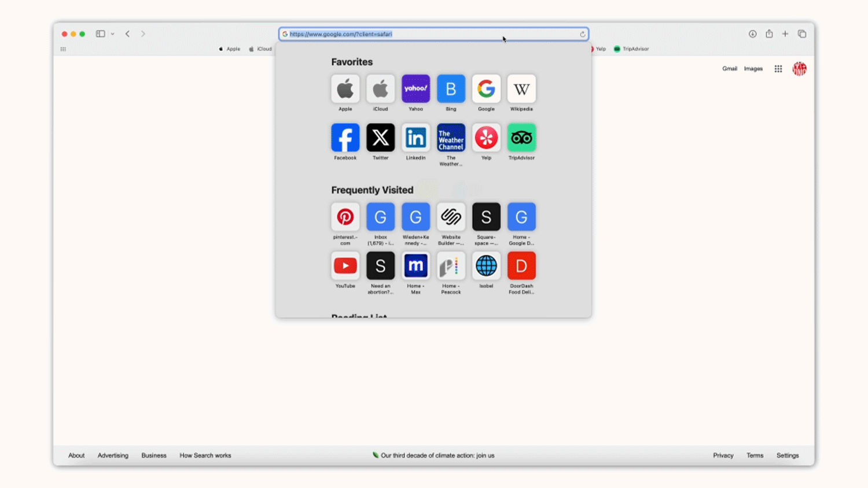Open the Facebook favorite
The width and height of the screenshot is (868, 488).
coord(345,138)
